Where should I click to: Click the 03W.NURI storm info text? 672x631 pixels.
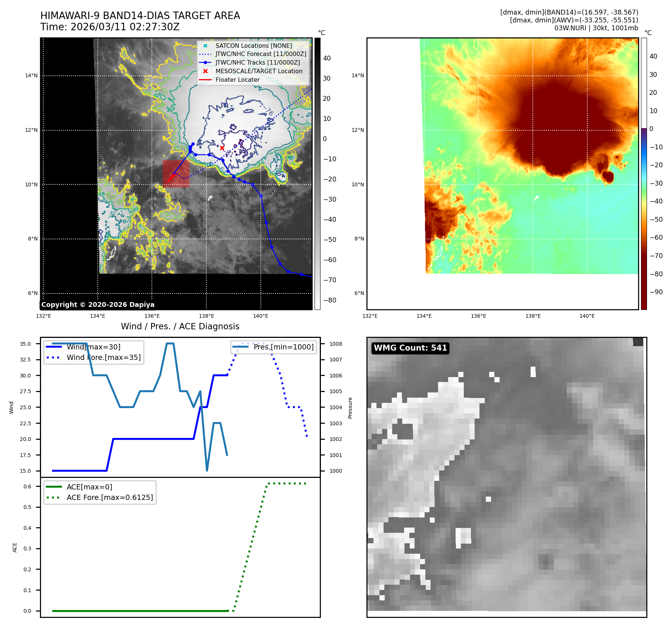pos(596,28)
